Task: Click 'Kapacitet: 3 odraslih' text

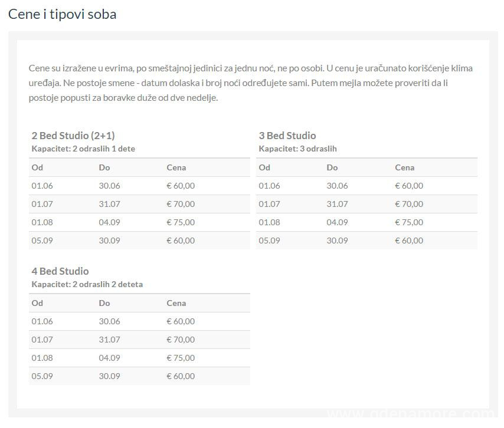Action: [297, 149]
